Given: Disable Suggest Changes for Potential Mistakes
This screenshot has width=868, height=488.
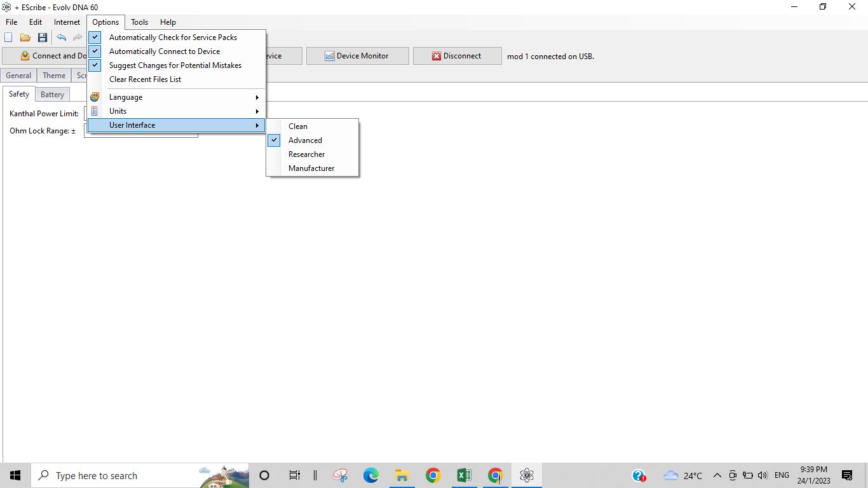Looking at the screenshot, I should [x=175, y=65].
